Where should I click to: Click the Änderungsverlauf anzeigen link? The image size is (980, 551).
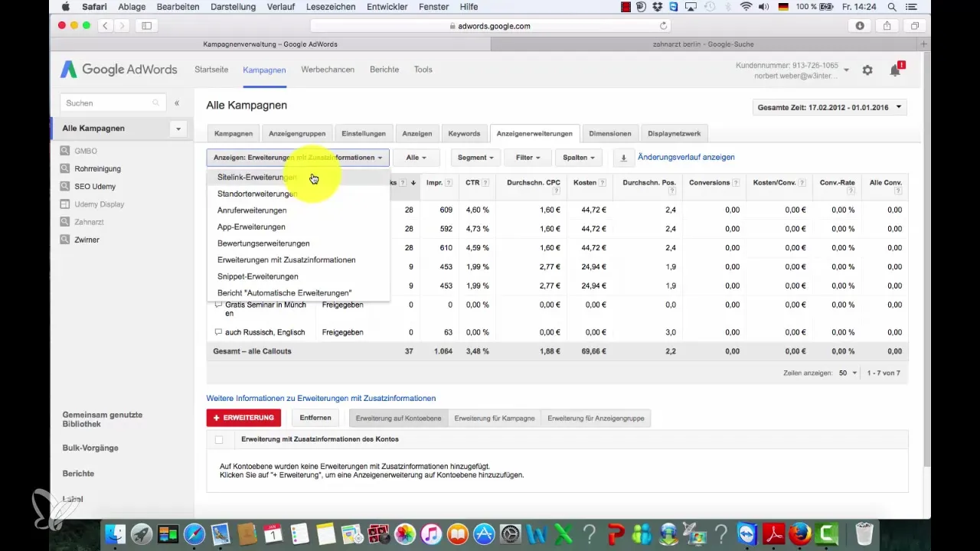pyautogui.click(x=686, y=157)
